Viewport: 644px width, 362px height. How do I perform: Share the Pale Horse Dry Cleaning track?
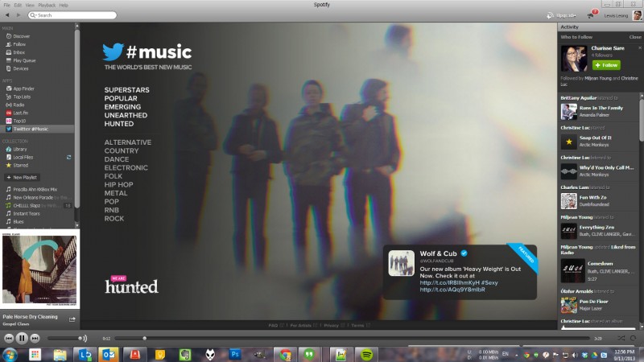[72, 319]
